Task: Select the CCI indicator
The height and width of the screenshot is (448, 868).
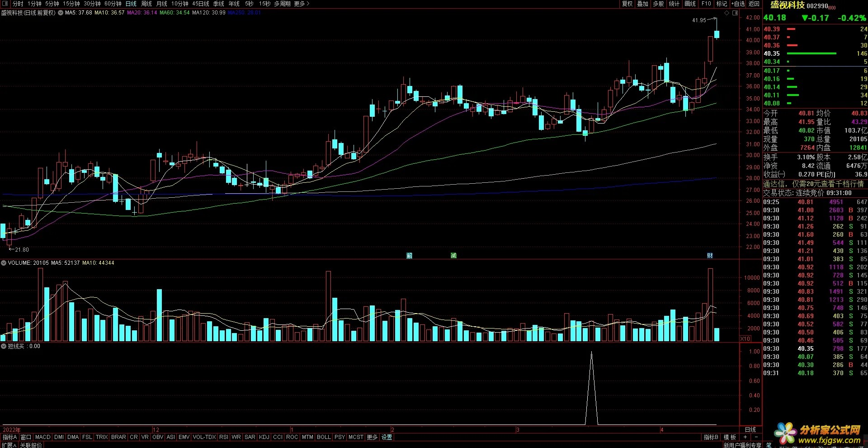Action: click(x=278, y=437)
